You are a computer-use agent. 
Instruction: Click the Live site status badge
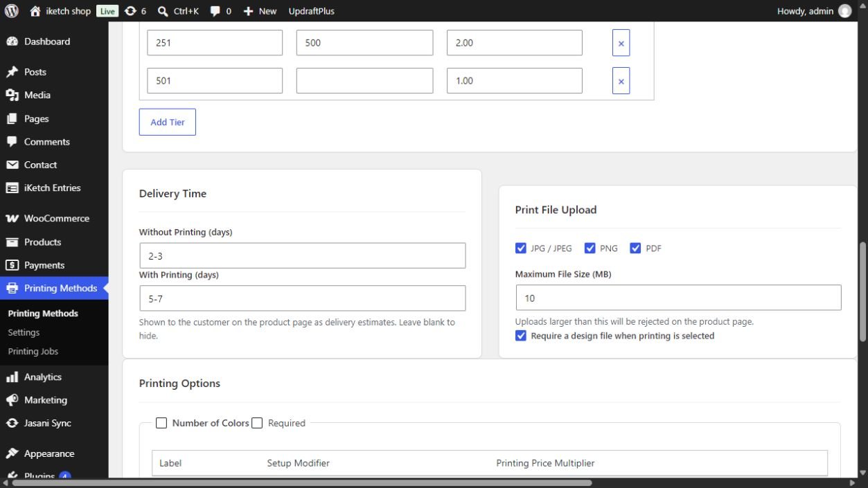click(x=107, y=11)
